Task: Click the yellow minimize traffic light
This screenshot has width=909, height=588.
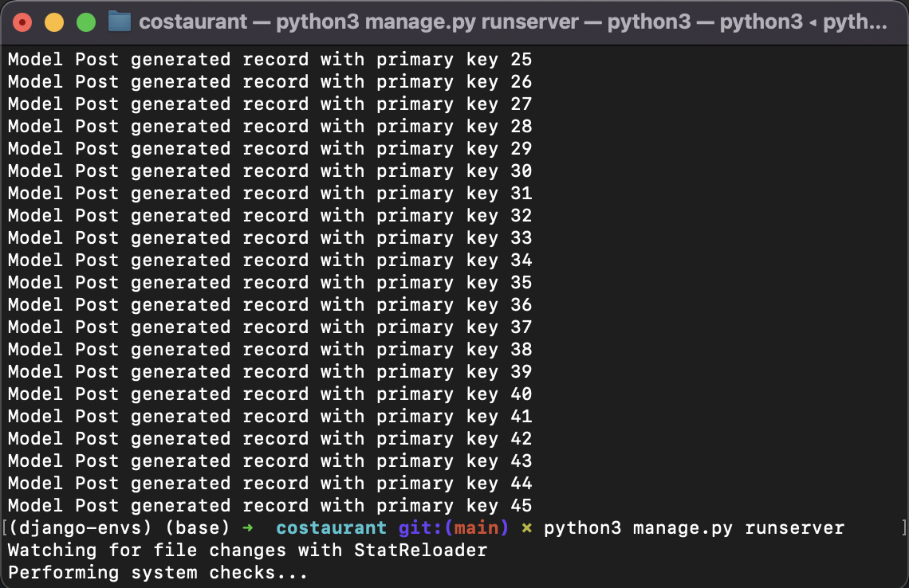Action: tap(53, 22)
